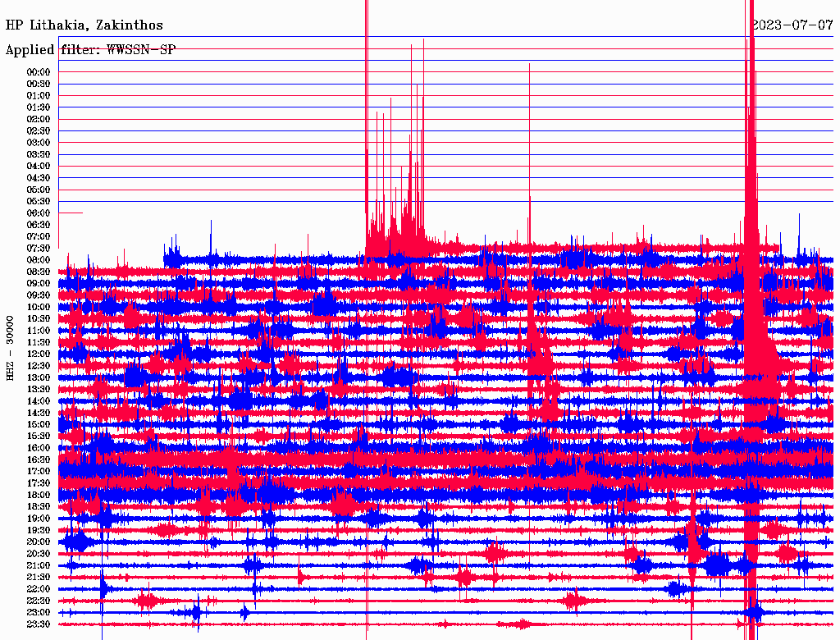Viewport: 840px width, 640px height.
Task: Click the 17:30 time label
Action: coord(39,484)
